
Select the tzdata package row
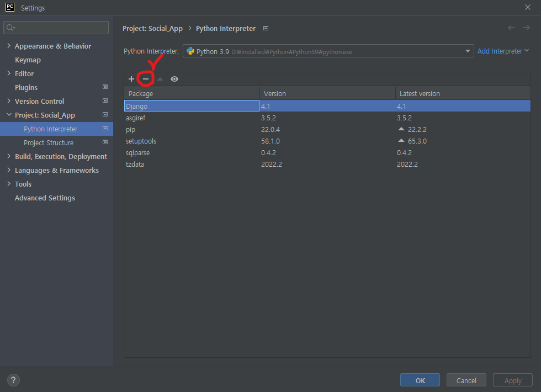coord(327,165)
